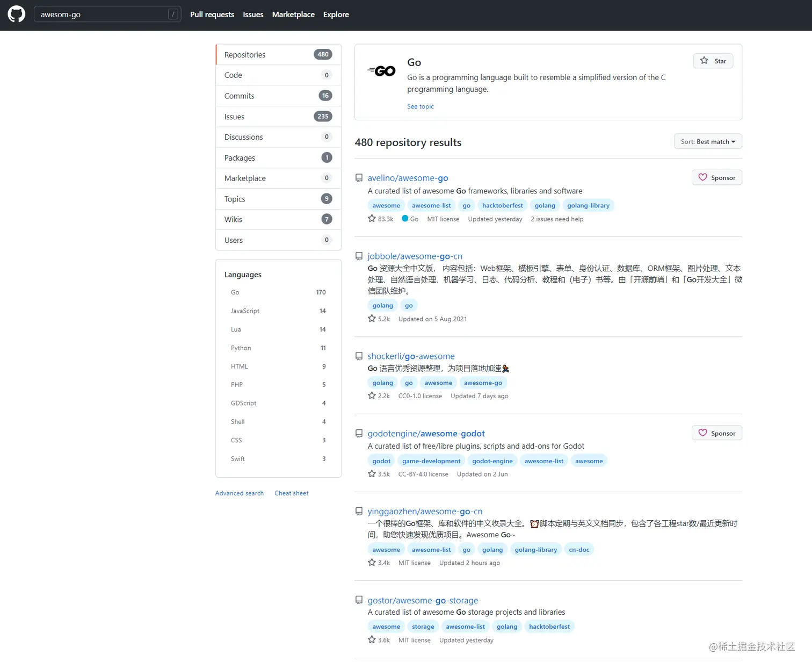
Task: Filter results by Go language
Action: [x=278, y=292]
